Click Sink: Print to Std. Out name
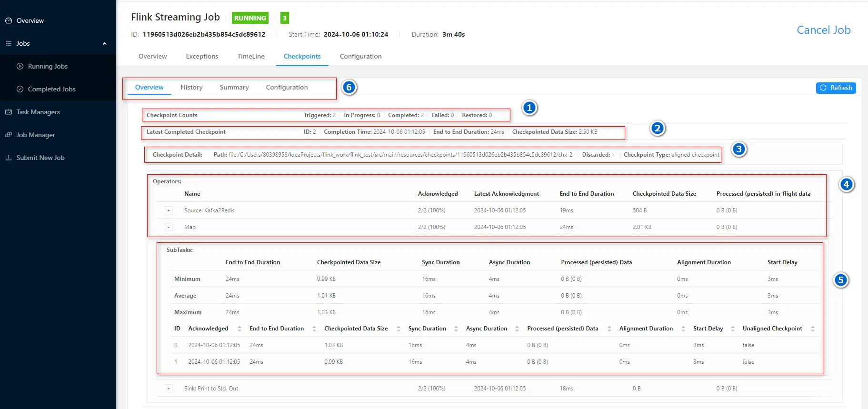This screenshot has height=409, width=868. click(x=211, y=389)
